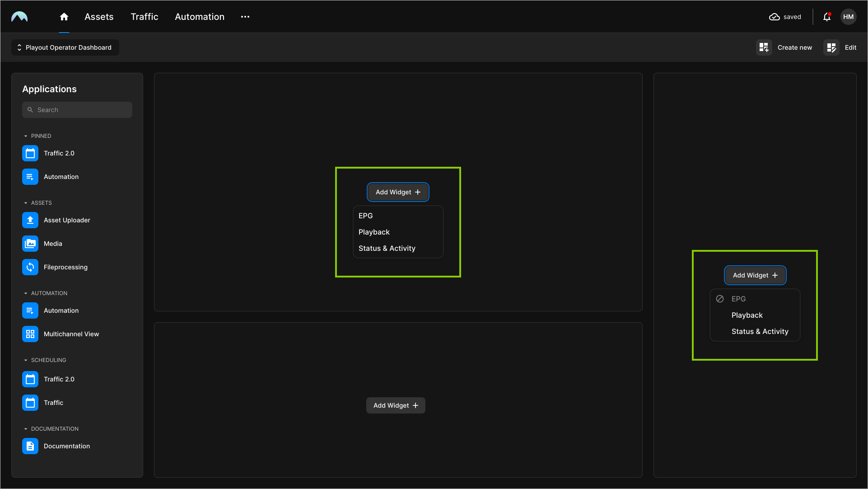Select the Automation icon under AUTOMATION
Image resolution: width=868 pixels, height=489 pixels.
pyautogui.click(x=30, y=310)
